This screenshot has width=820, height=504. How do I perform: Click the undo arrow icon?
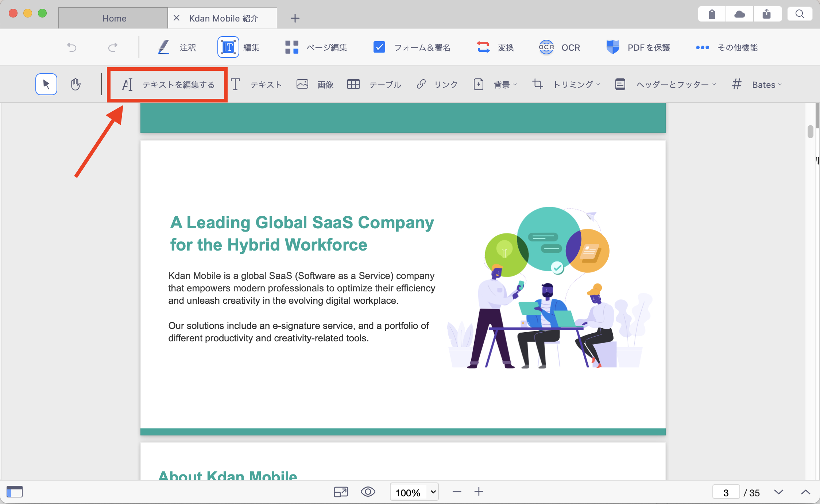click(x=72, y=47)
